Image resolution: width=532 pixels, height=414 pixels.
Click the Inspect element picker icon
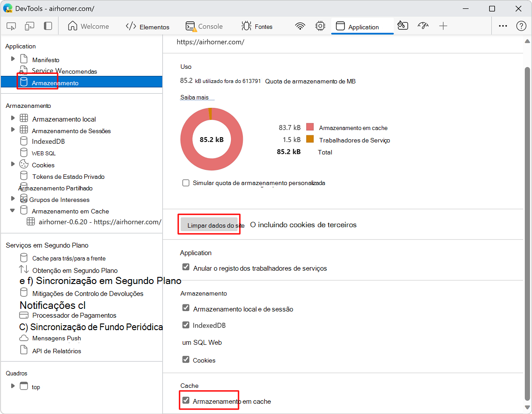tap(12, 26)
